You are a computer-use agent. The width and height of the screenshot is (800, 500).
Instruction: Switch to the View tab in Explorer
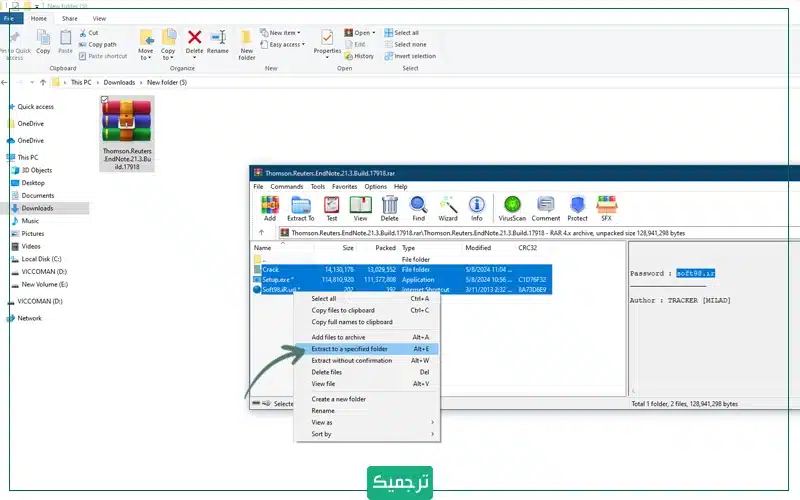pos(99,18)
